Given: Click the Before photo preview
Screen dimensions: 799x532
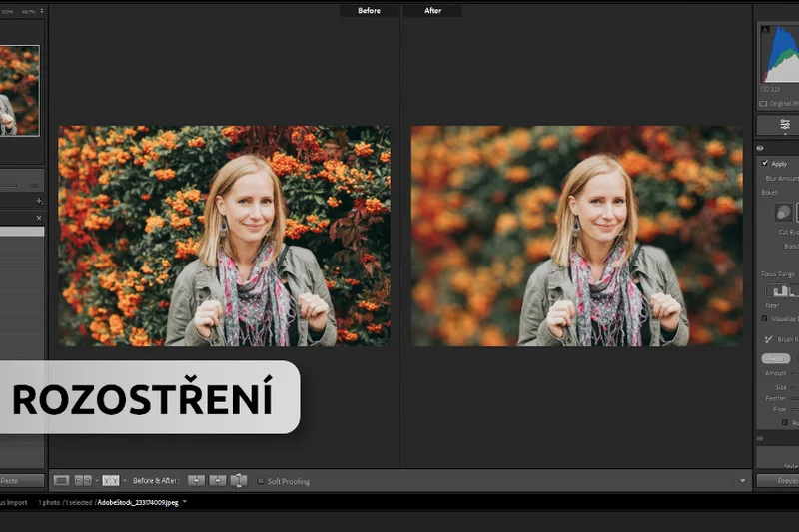Looking at the screenshot, I should [224, 237].
